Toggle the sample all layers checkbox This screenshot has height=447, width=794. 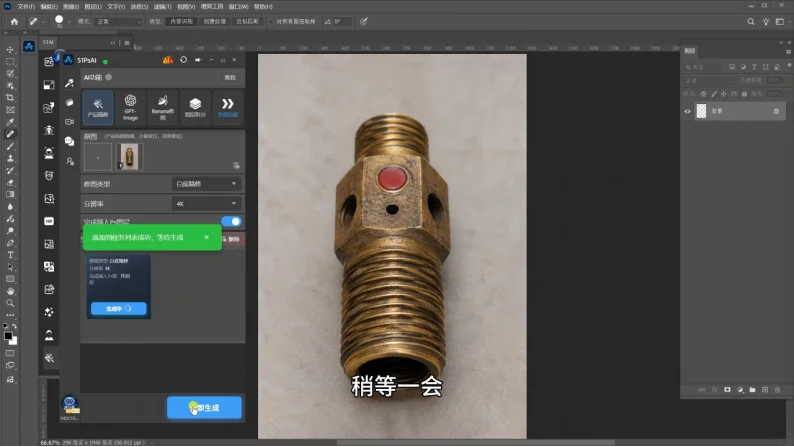click(x=271, y=22)
